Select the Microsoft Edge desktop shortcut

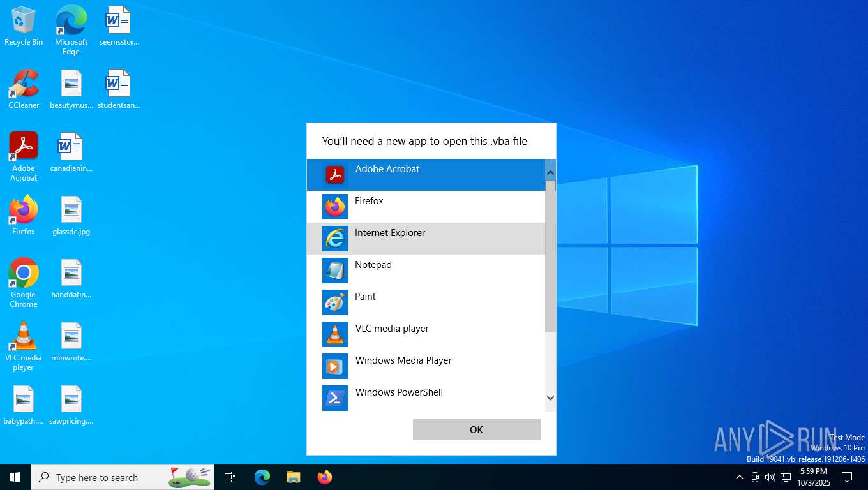coord(71,30)
